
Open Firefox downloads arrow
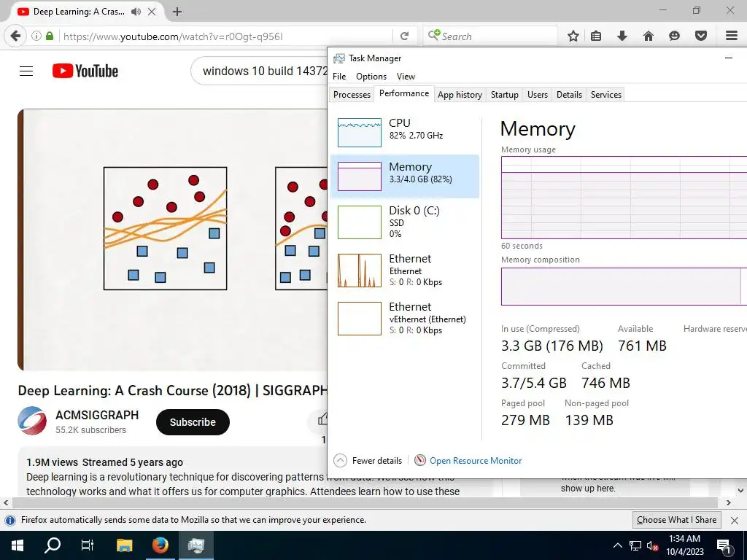[622, 36]
